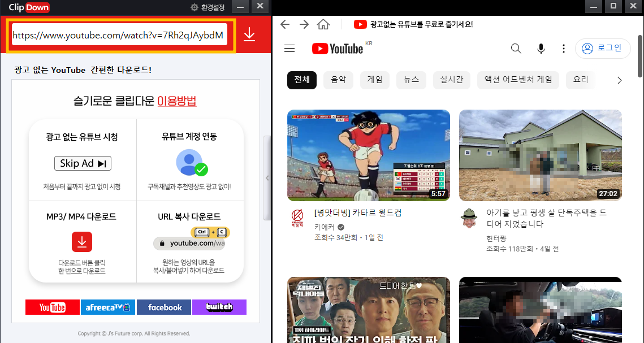Select the YouTube site banner button
Screen dimensions: 644x343
[53, 307]
